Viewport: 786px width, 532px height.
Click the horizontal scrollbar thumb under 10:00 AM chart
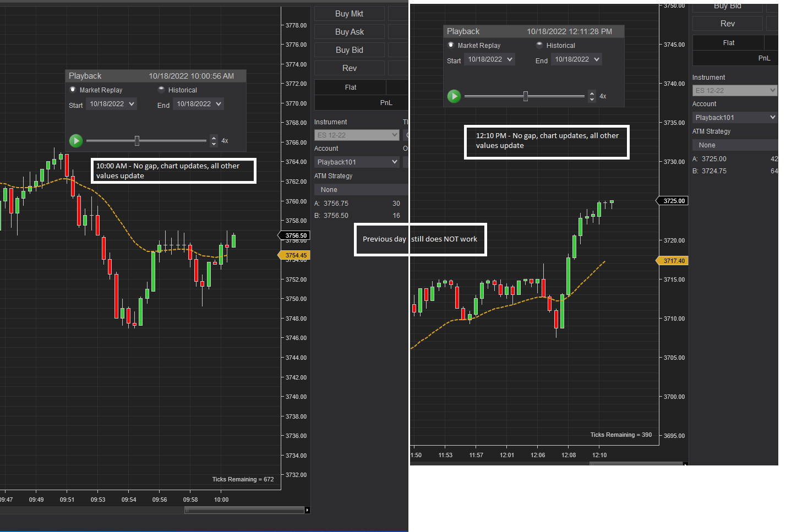244,510
